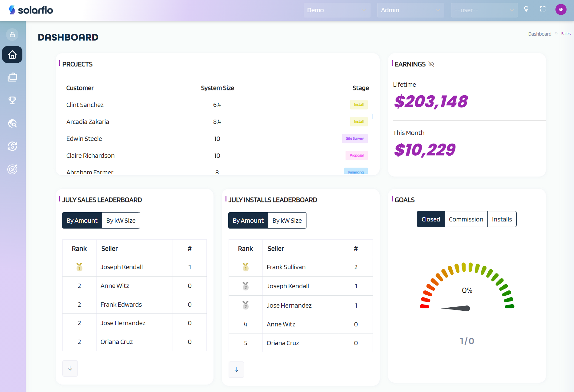Click Joseph Kendall's gold medal in sales leaderboard
574x392 pixels.
(79, 267)
